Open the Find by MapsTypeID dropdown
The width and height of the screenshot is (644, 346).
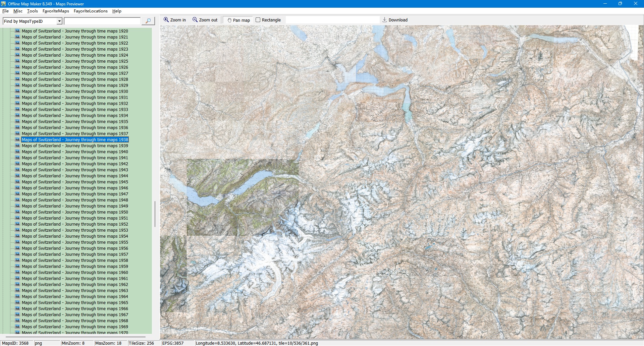(59, 21)
